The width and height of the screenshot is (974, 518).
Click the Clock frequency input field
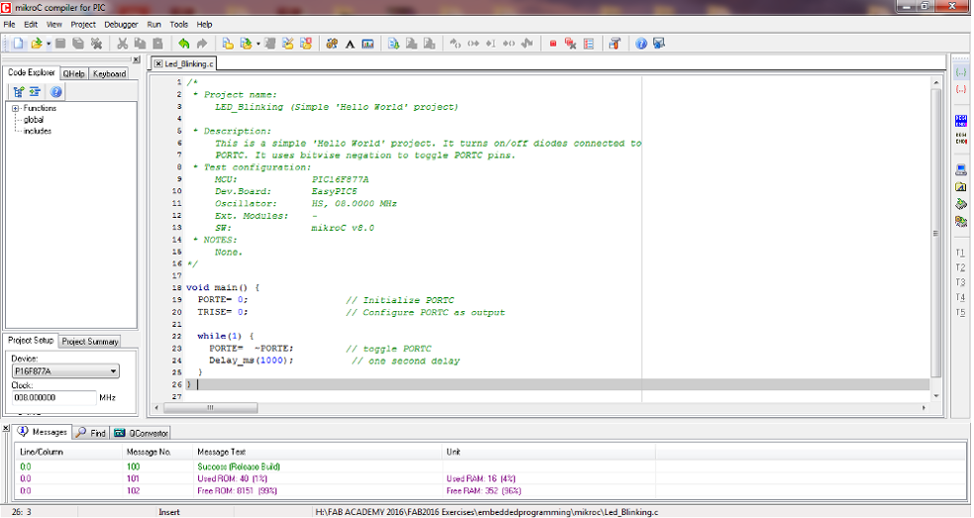54,398
